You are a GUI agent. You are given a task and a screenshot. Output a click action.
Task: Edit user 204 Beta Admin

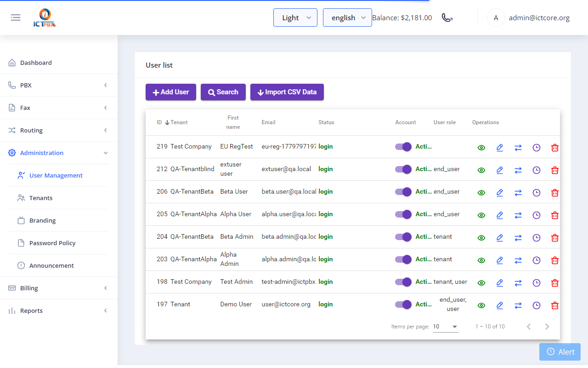click(500, 238)
